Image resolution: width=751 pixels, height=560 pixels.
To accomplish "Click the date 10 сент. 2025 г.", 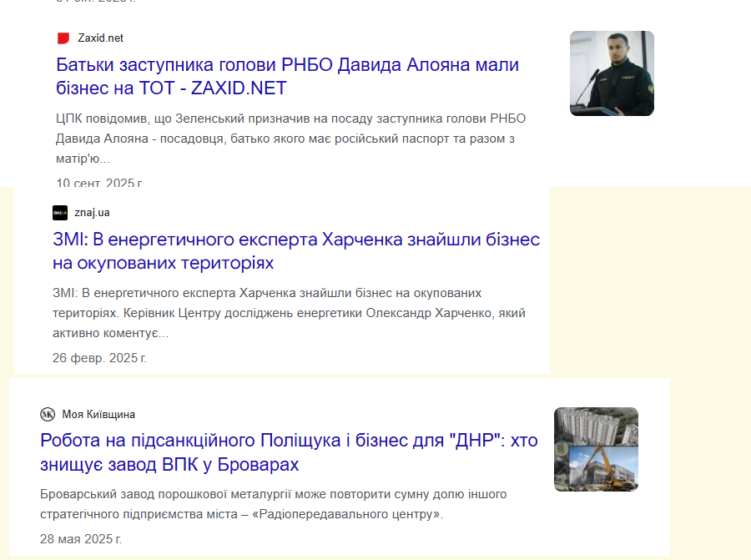I will [x=99, y=183].
